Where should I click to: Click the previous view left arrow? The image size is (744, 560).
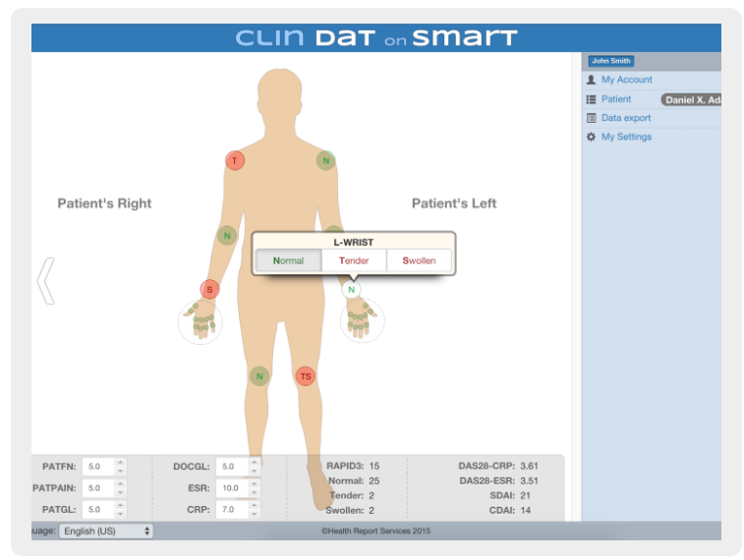(46, 281)
